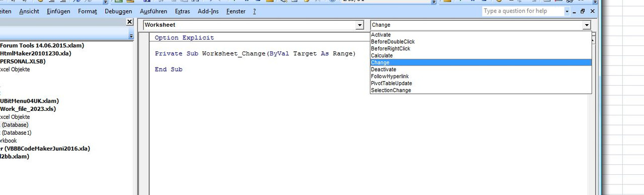
Task: Open the Fenster menu
Action: click(236, 11)
